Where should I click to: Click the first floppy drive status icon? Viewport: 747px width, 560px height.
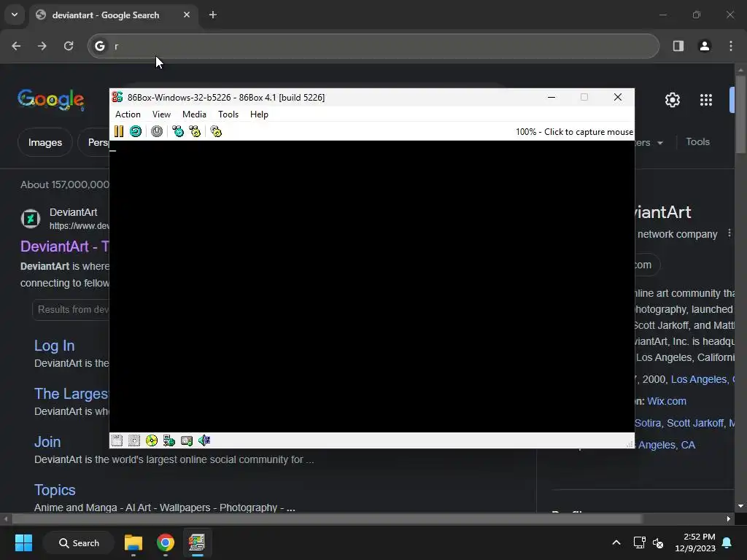(117, 440)
